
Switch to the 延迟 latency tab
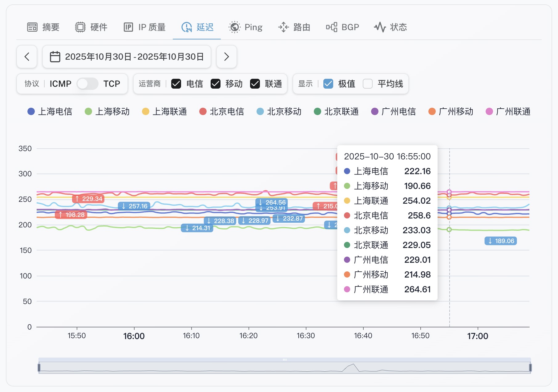click(x=197, y=27)
